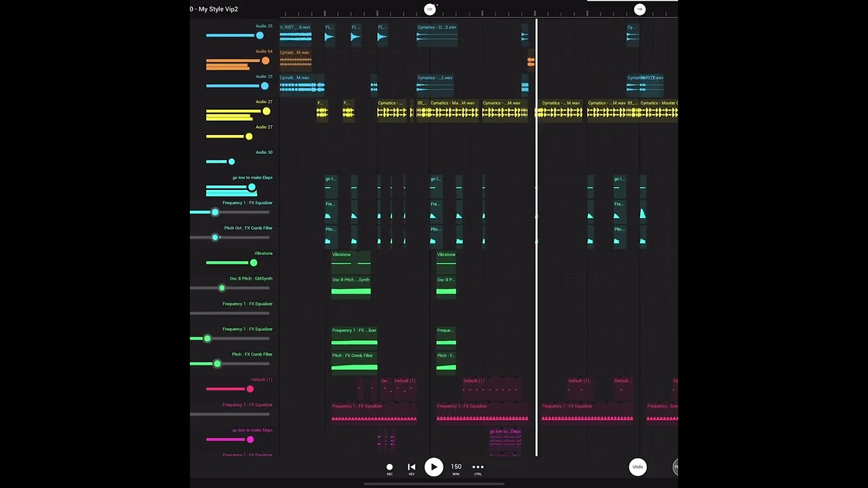Image resolution: width=868 pixels, height=488 pixels.
Task: Click the Audio 30 track label
Action: click(x=264, y=152)
